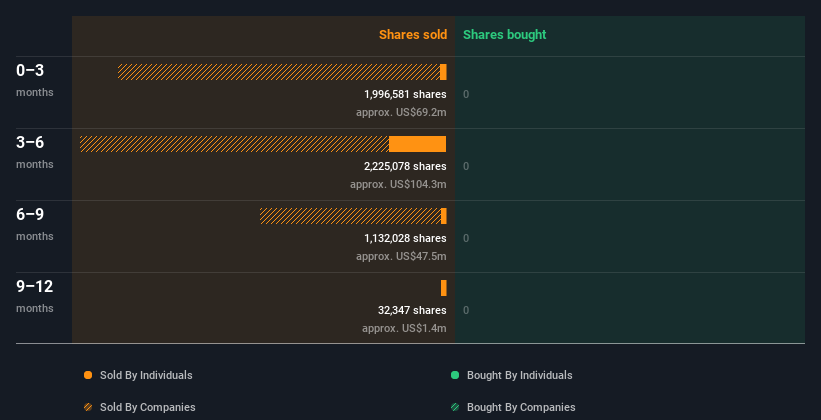Click the 0–3 months row label

[x=35, y=80]
